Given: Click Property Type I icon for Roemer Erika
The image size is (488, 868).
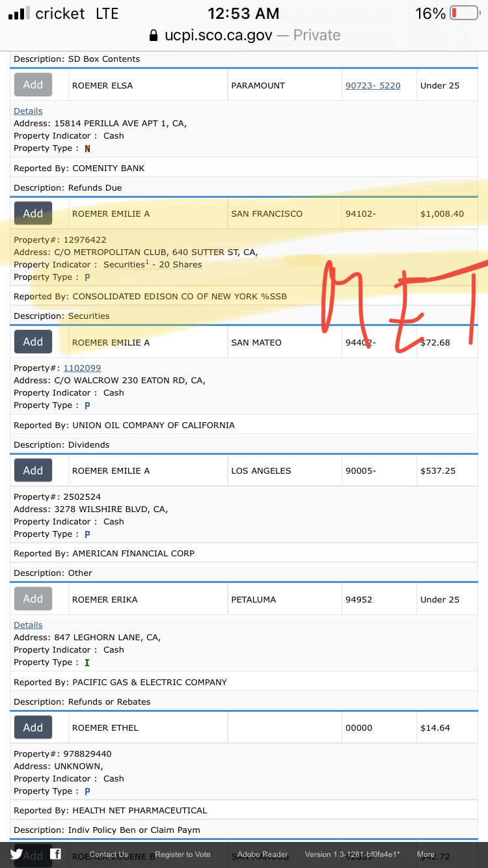Looking at the screenshot, I should [x=87, y=662].
